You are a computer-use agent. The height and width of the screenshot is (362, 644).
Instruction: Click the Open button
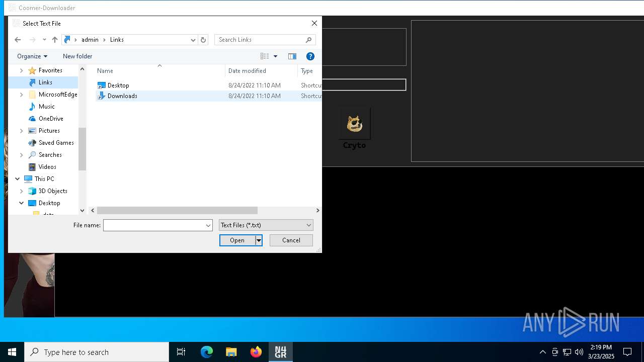pos(237,240)
